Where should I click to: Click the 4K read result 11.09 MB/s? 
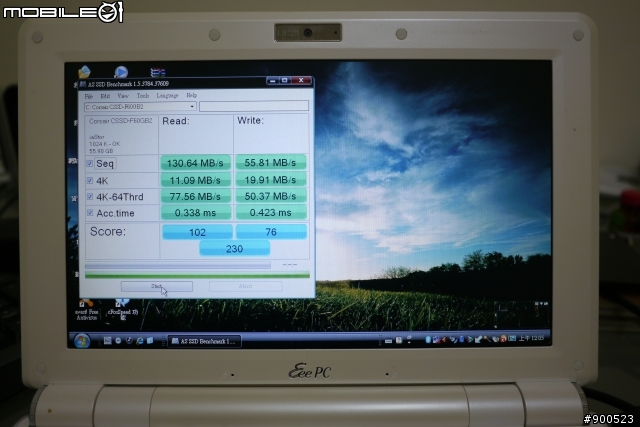click(x=195, y=180)
